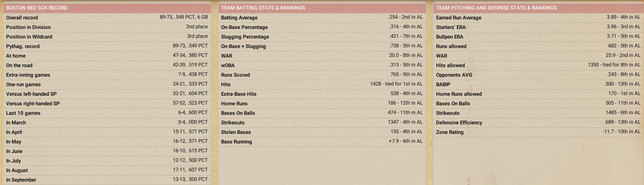Click the Versus left-handed SP row
The width and height of the screenshot is (644, 185).
[107, 94]
